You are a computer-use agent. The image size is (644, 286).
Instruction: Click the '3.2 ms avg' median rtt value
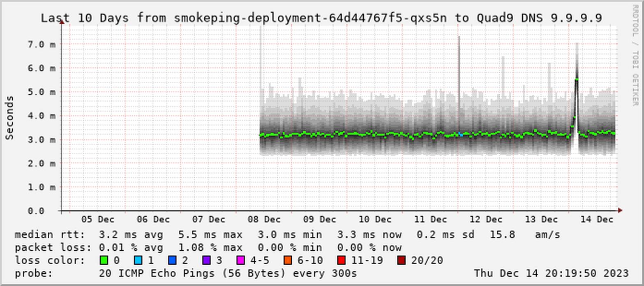point(131,235)
